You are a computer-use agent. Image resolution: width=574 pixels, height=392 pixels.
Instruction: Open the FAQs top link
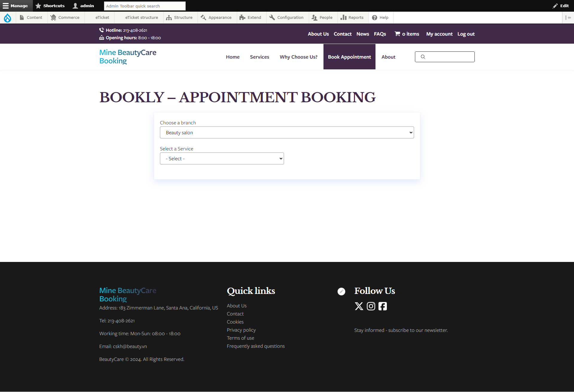[x=380, y=34]
